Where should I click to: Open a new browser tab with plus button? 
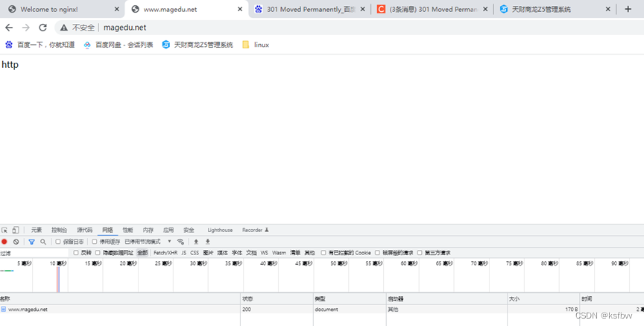(x=628, y=9)
